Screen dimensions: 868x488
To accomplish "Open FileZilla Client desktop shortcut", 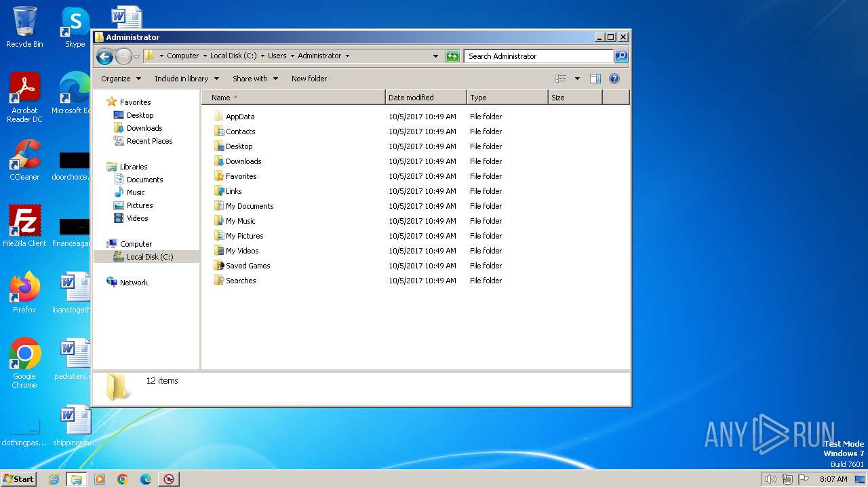I will [24, 226].
